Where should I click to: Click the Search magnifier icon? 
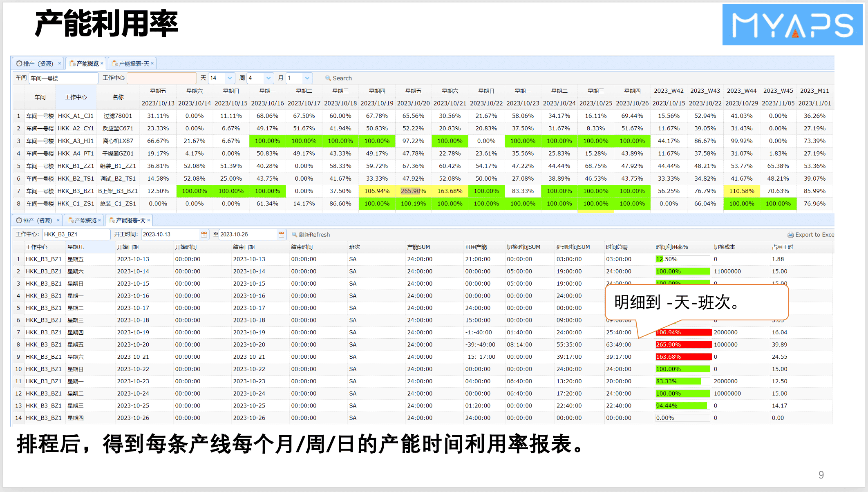(x=328, y=78)
